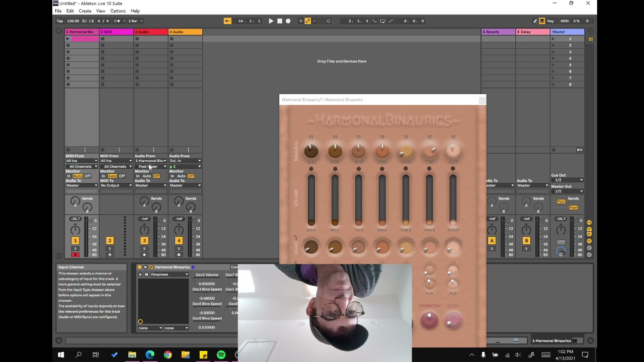Click the transport Stop button
644x362 pixels.
[x=280, y=21]
